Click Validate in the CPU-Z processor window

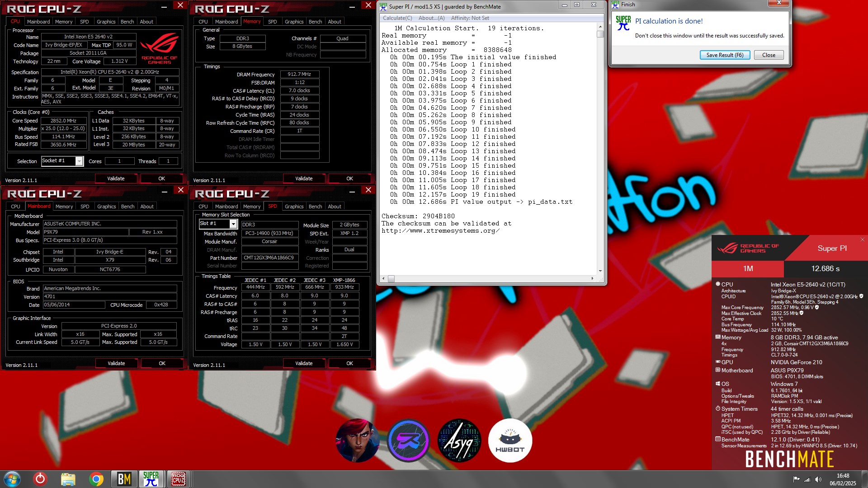(116, 178)
